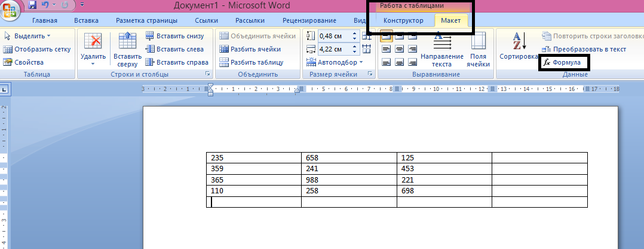Select the Макет tab
This screenshot has width=644, height=249.
(450, 20)
